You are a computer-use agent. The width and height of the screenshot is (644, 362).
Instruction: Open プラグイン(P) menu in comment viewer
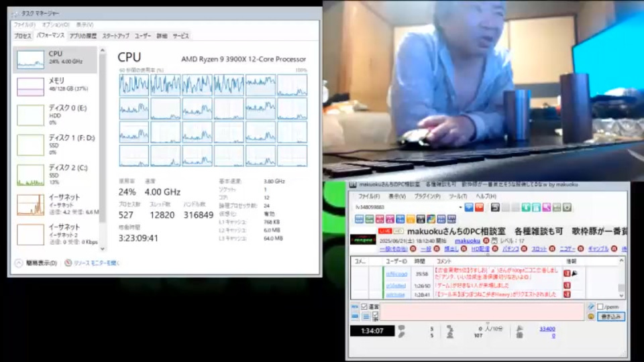pyautogui.click(x=427, y=196)
